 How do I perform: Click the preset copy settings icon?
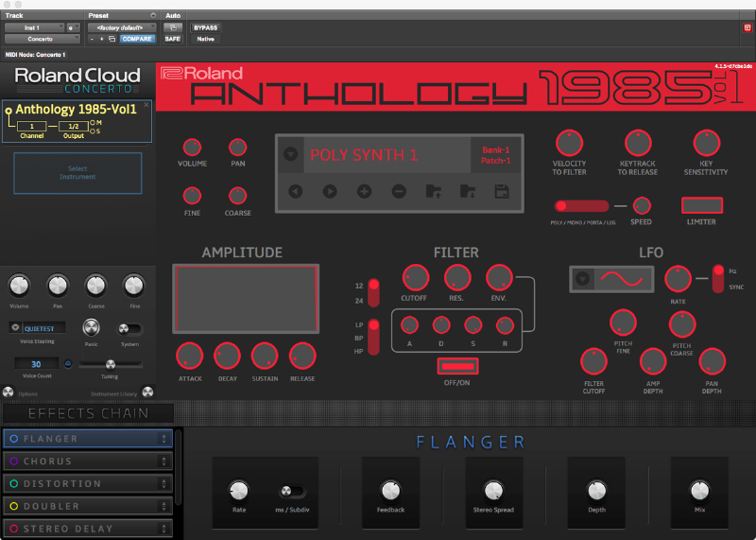click(x=112, y=39)
